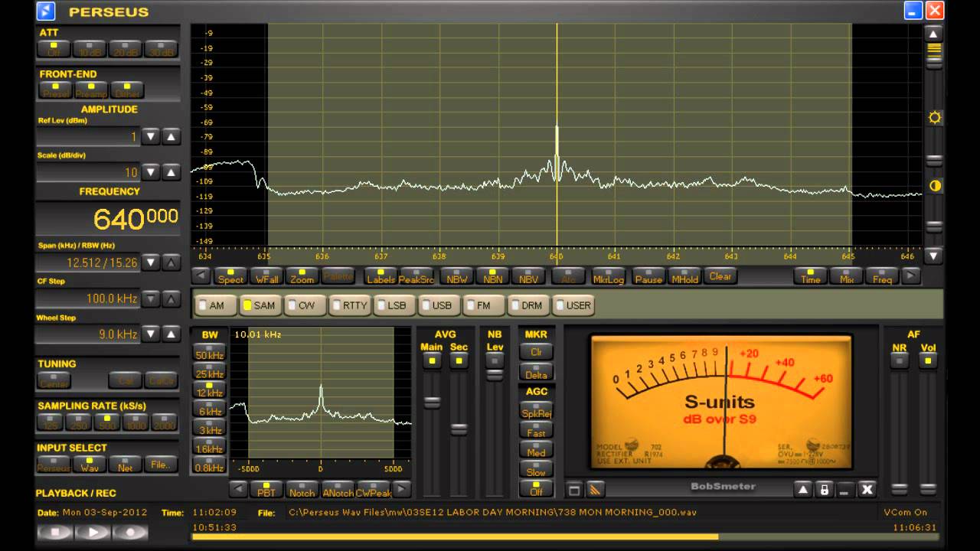Select USB demodulation mode

439,305
